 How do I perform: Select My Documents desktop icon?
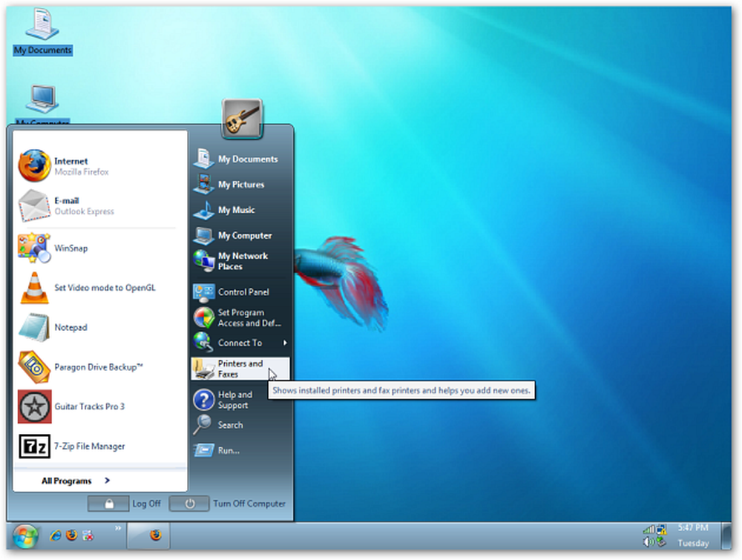point(42,32)
